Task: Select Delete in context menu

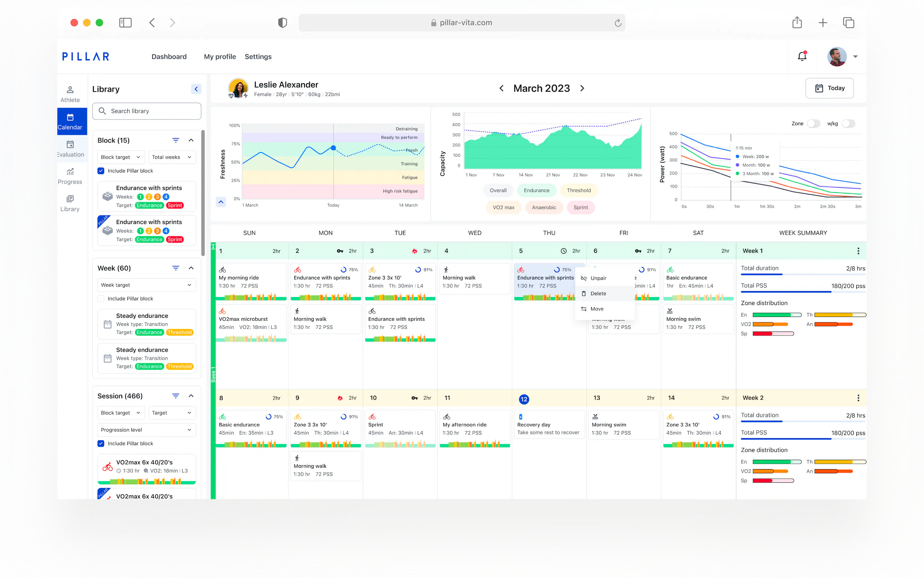Action: 598,294
